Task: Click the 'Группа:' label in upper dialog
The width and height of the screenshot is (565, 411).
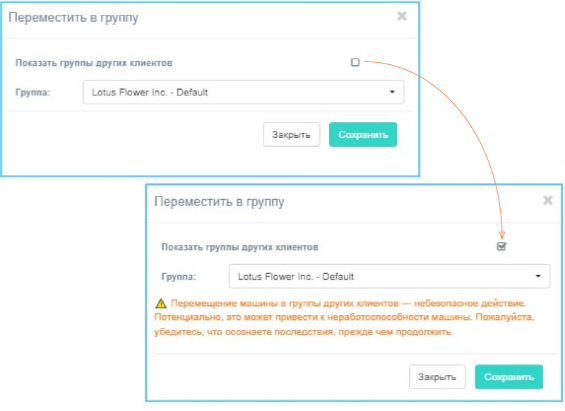Action: 32,93
